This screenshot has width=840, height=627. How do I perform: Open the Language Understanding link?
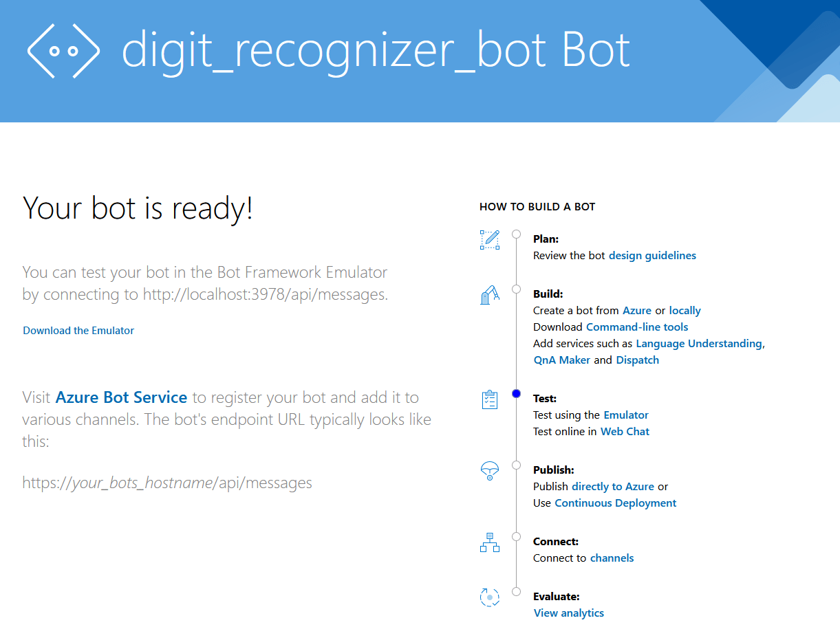699,344
